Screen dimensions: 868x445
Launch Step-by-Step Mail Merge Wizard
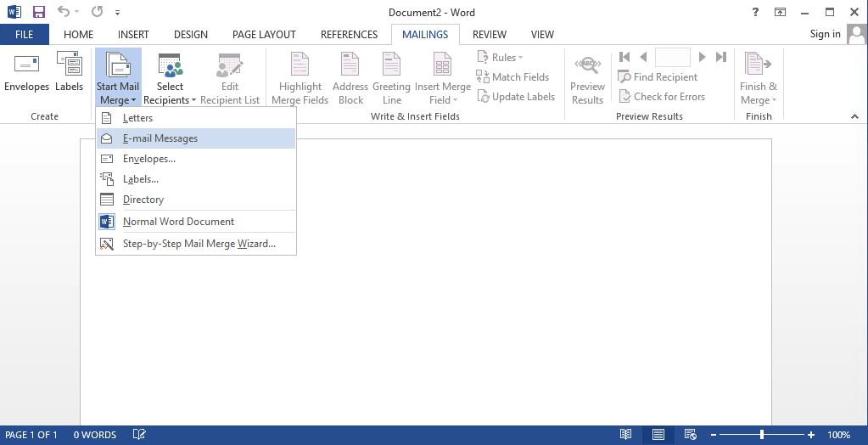[196, 244]
